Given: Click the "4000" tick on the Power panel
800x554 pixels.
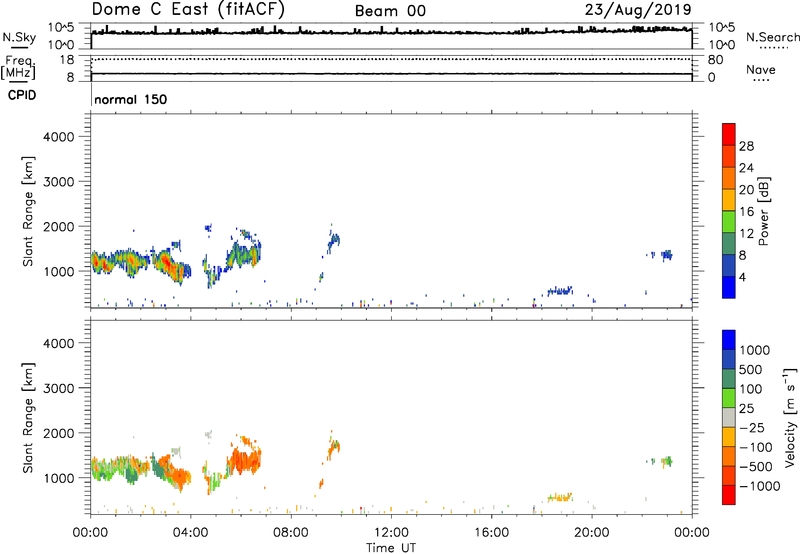Looking at the screenshot, I should pos(59,137).
